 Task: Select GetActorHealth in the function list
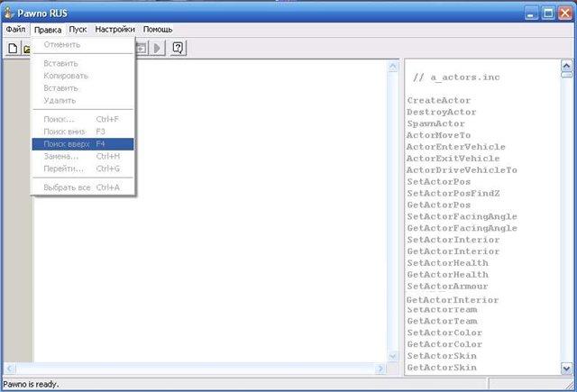(448, 275)
